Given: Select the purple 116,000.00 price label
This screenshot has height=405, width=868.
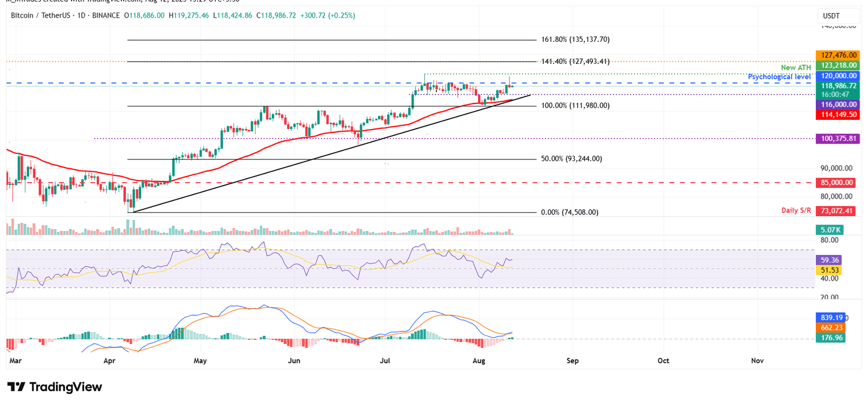Looking at the screenshot, I should coord(837,105).
